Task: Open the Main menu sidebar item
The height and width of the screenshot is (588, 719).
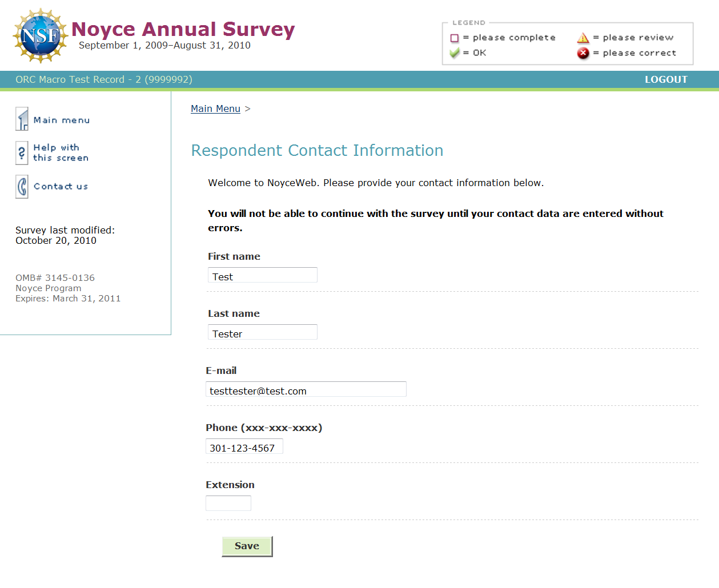Action: tap(62, 120)
